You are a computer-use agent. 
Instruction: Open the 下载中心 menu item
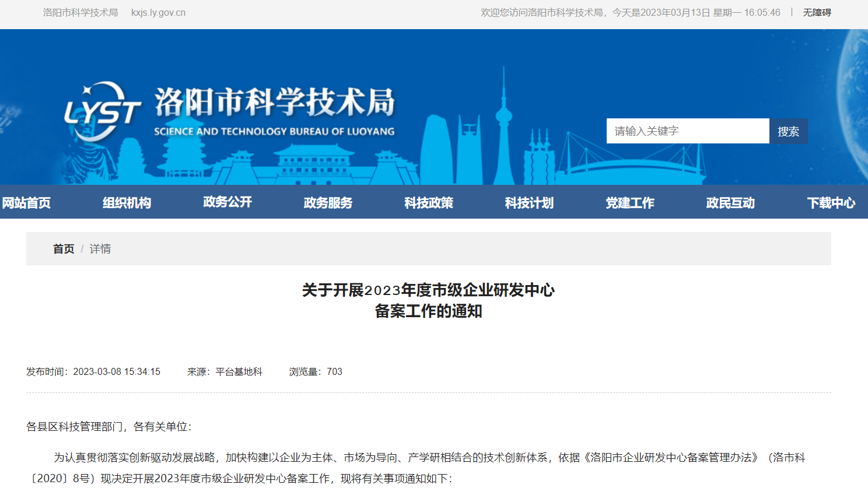pos(831,203)
